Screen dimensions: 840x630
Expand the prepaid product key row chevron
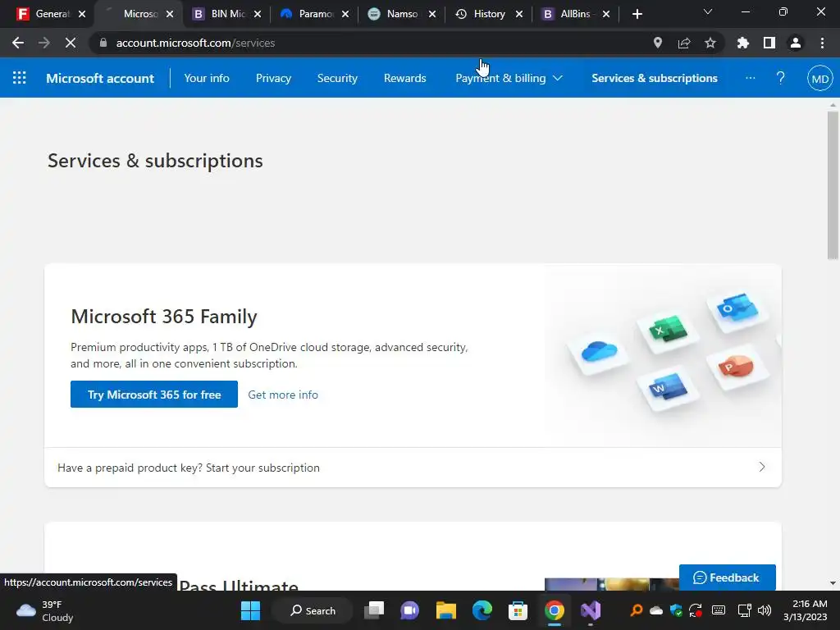click(x=762, y=467)
